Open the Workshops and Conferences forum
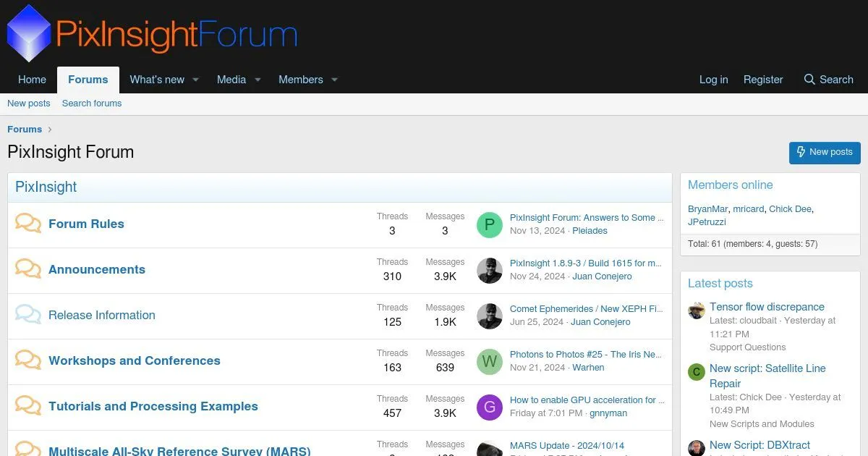 click(135, 360)
